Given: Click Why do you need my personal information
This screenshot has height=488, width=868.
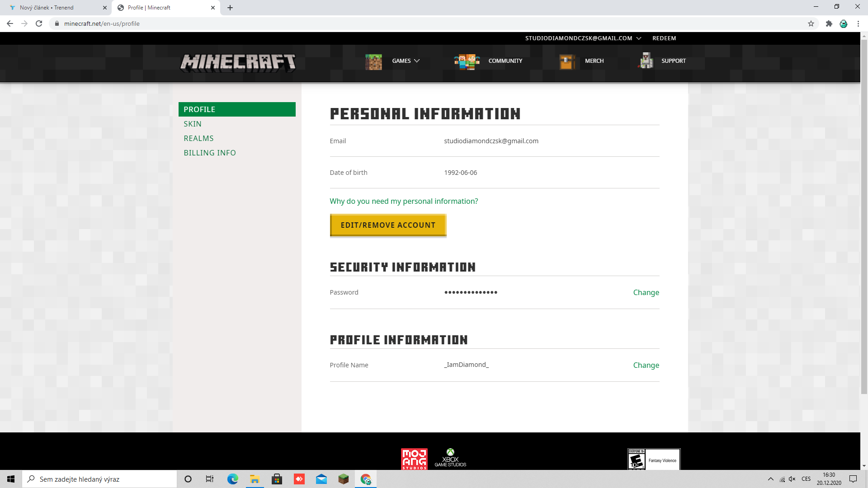Looking at the screenshot, I should (404, 201).
